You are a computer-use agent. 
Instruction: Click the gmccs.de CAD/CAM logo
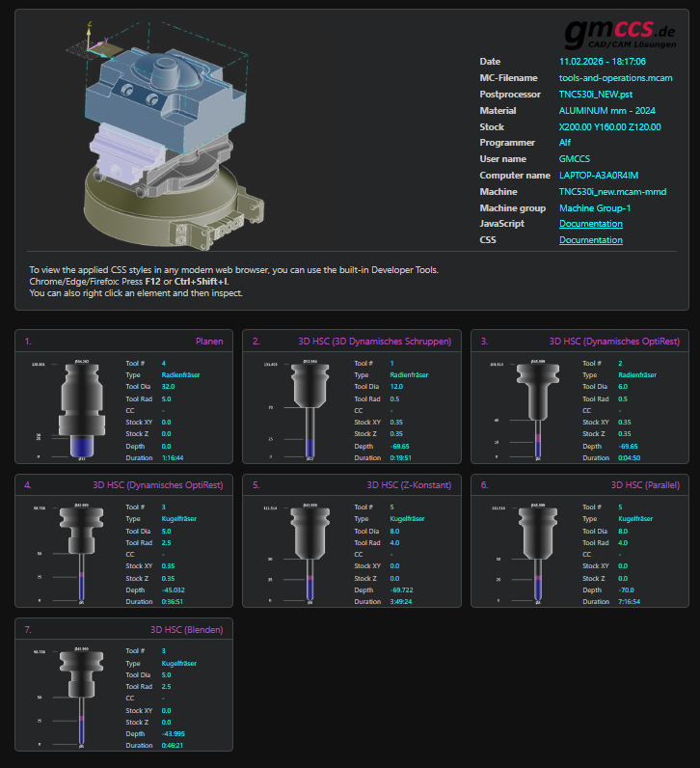(619, 34)
